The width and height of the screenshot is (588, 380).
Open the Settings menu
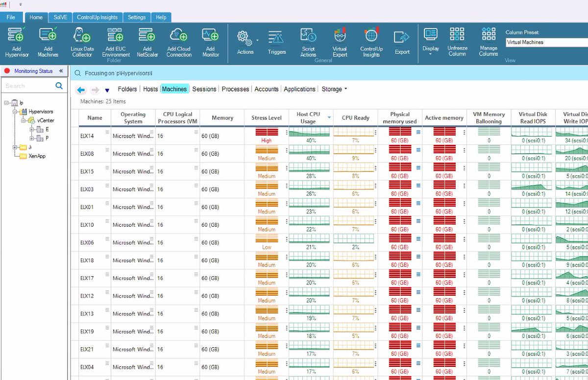pos(137,17)
